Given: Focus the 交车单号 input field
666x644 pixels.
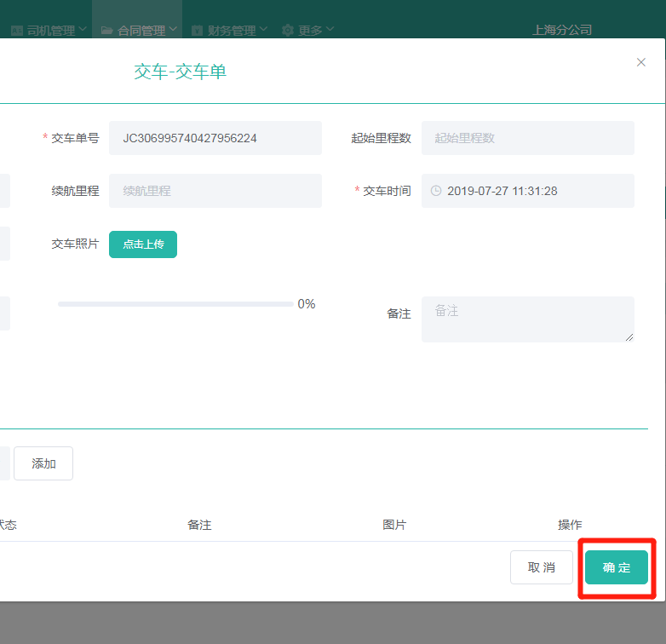Looking at the screenshot, I should [x=215, y=138].
